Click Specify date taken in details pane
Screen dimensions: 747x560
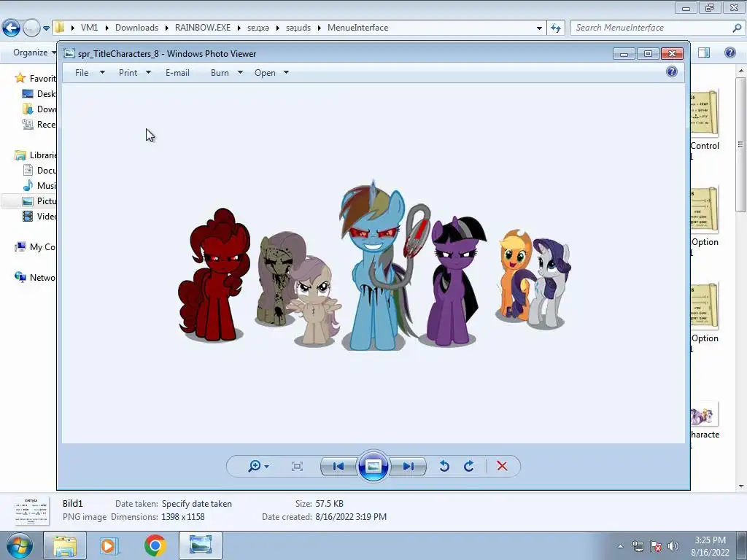click(197, 503)
